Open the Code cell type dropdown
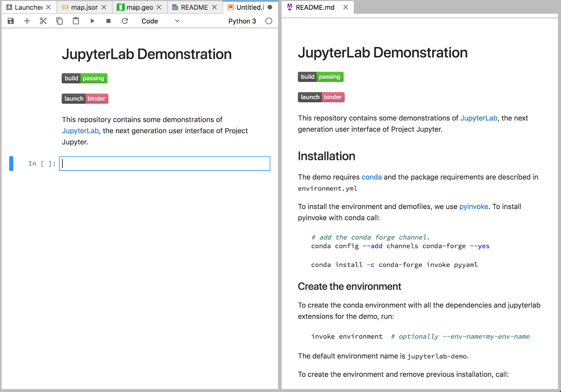Image resolution: width=561 pixels, height=392 pixels. pos(160,21)
